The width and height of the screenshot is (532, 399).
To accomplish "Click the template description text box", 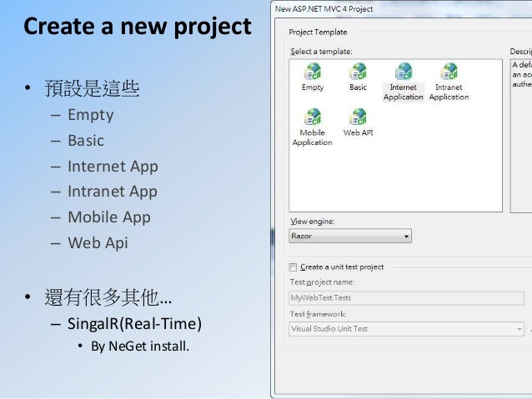I will click(x=521, y=136).
